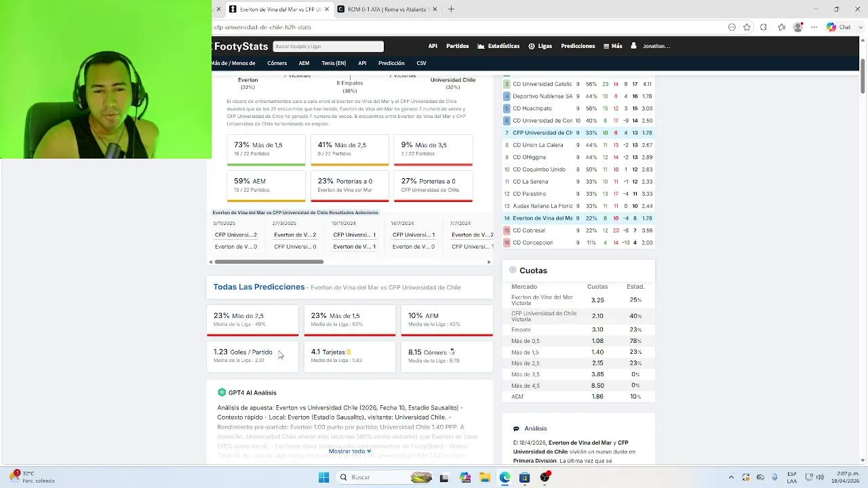The image size is (868, 488).
Task: Click the 3.25 Everton victory odds
Action: [597, 300]
